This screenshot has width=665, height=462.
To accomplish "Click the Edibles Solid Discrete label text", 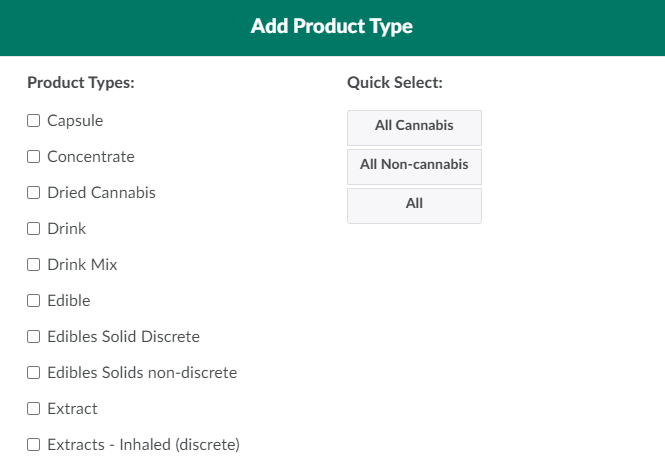I will [123, 337].
